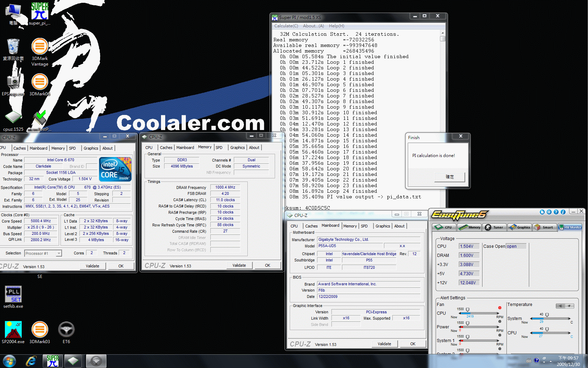
Task: Open the EPSnap.exe desktop icon
Action: tap(13, 84)
